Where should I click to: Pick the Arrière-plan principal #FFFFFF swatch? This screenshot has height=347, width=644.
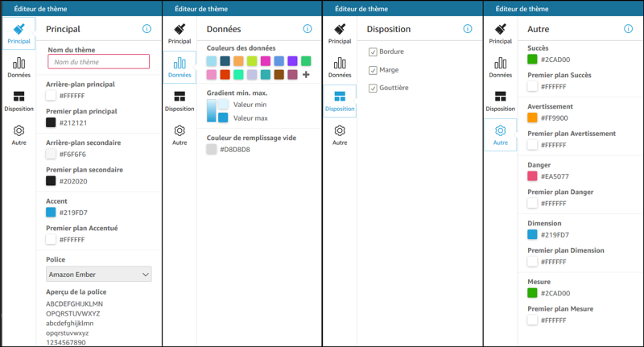[51, 95]
